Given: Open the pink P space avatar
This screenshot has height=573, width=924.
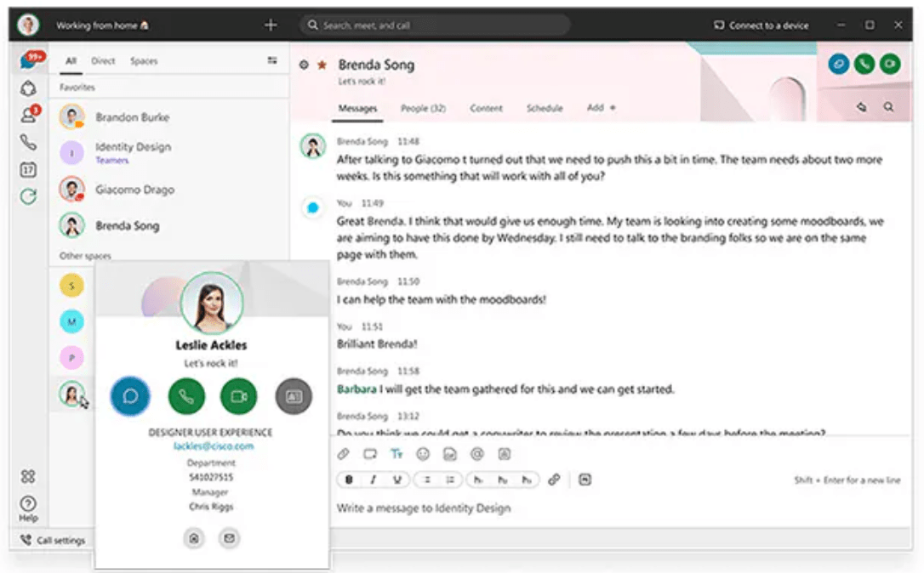Looking at the screenshot, I should click(71, 357).
